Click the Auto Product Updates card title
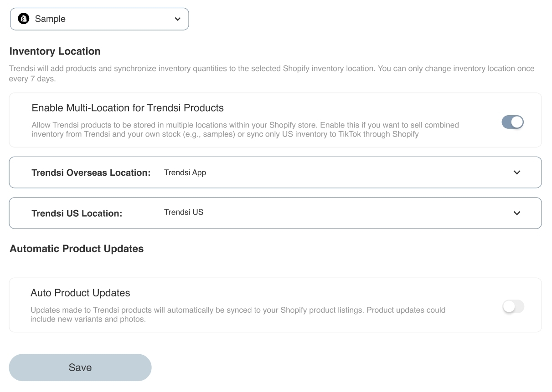Image resolution: width=552 pixels, height=392 pixels. pyautogui.click(x=80, y=293)
